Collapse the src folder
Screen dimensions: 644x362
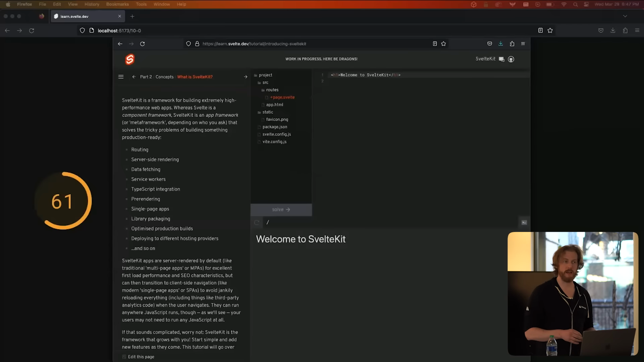pos(265,82)
